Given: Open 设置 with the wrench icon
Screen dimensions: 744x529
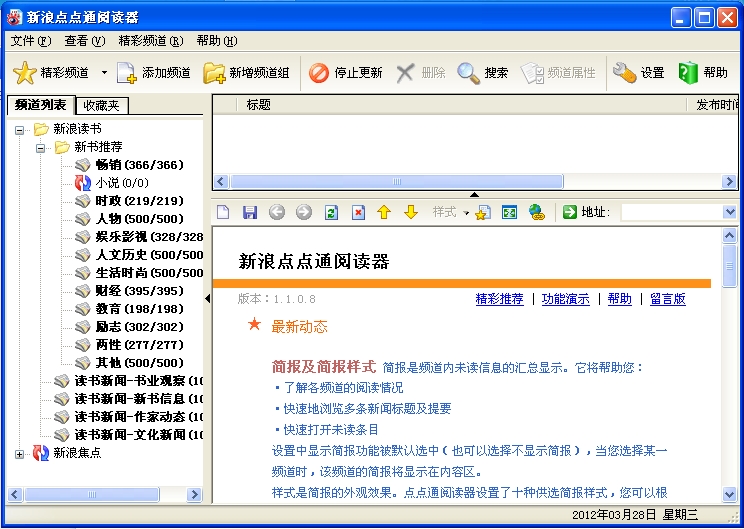Looking at the screenshot, I should 624,73.
